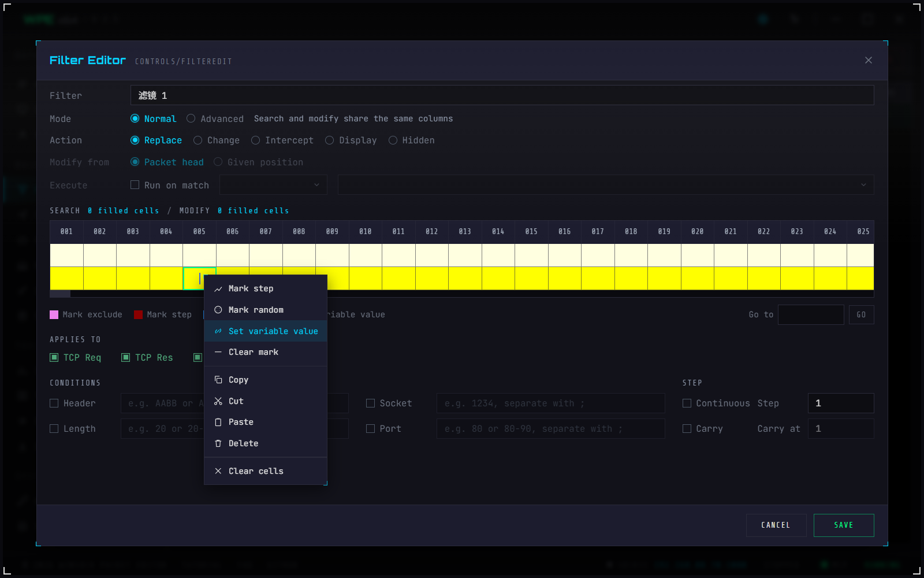Click the Cut scissors icon
The height and width of the screenshot is (578, 924).
coord(218,401)
